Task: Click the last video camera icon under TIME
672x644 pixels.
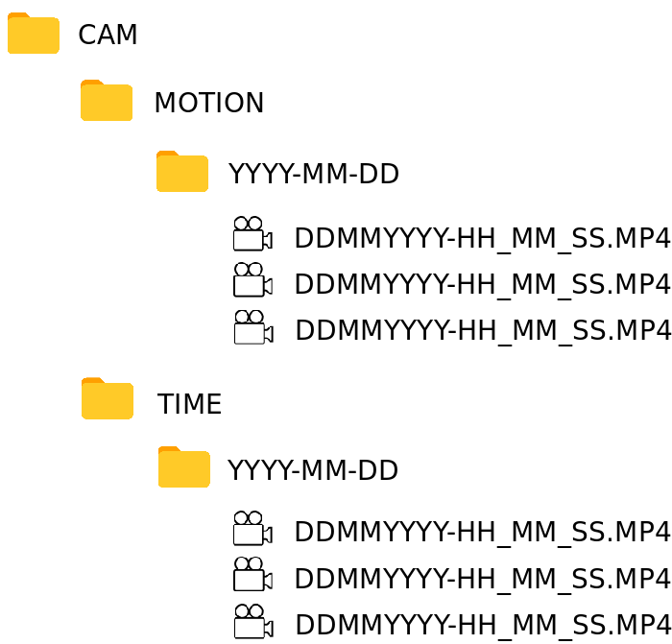Action: click(x=253, y=621)
